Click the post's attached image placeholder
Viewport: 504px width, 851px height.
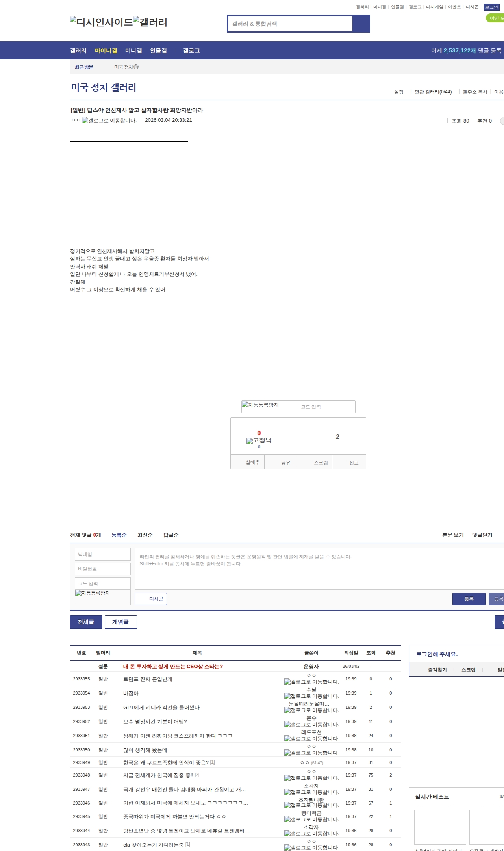point(129,191)
